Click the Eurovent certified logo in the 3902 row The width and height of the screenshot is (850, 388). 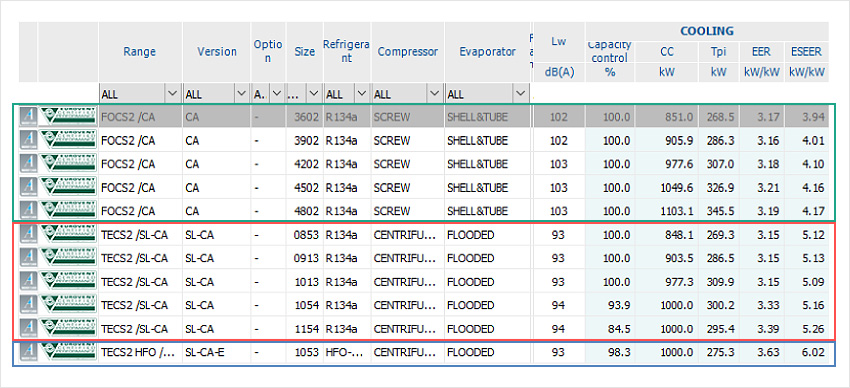[x=68, y=140]
